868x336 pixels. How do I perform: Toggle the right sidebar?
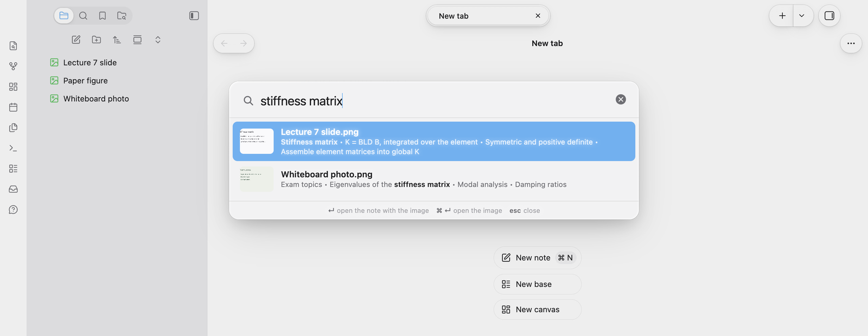[829, 16]
